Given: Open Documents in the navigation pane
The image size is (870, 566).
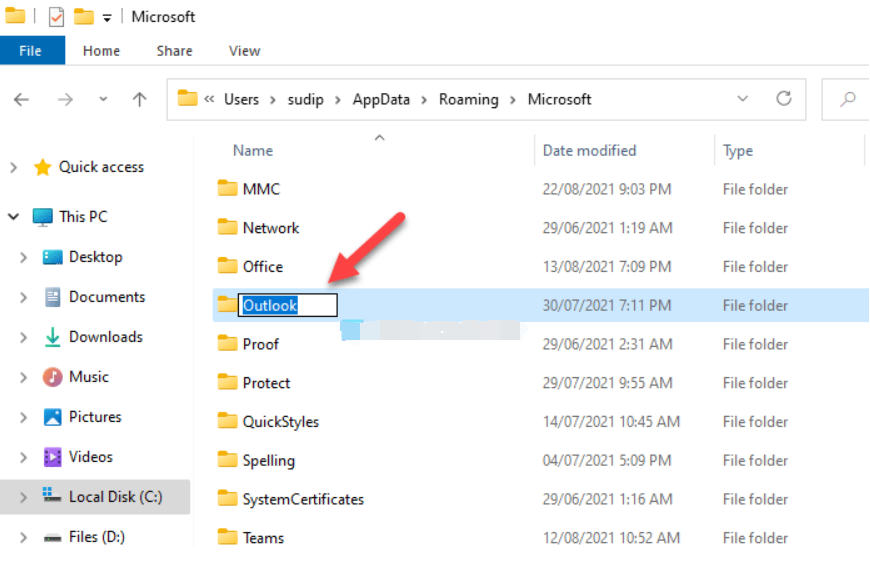Looking at the screenshot, I should pyautogui.click(x=107, y=297).
